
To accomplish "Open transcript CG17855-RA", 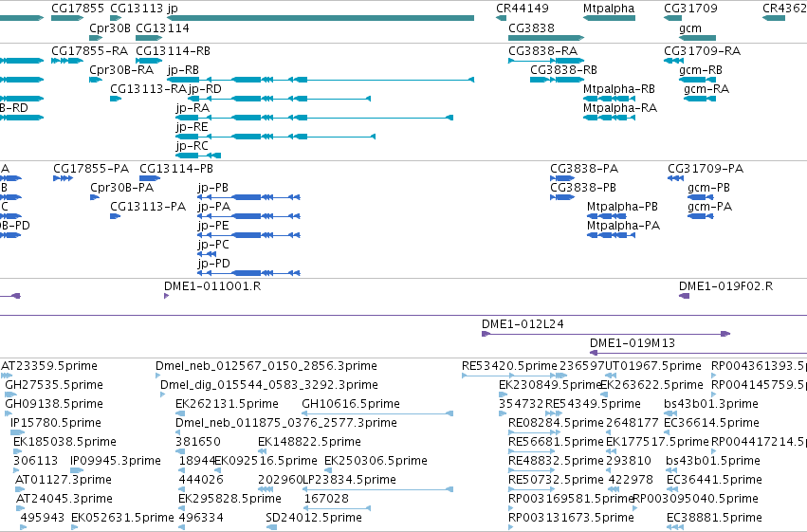I will click(x=67, y=61).
